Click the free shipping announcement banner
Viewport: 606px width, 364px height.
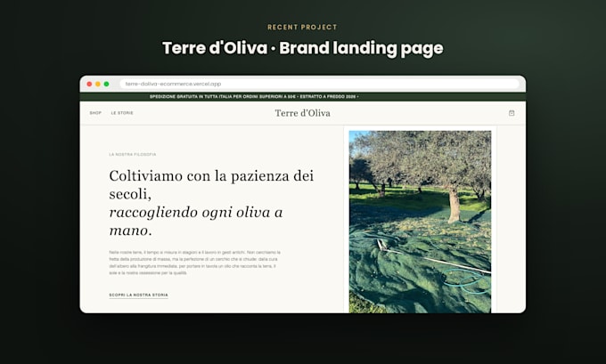click(303, 96)
